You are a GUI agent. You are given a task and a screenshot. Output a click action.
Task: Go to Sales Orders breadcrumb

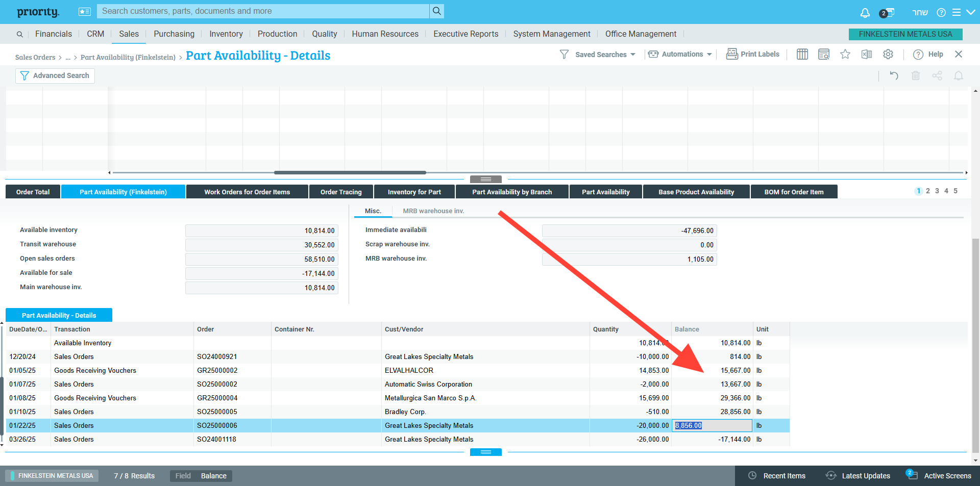(35, 57)
